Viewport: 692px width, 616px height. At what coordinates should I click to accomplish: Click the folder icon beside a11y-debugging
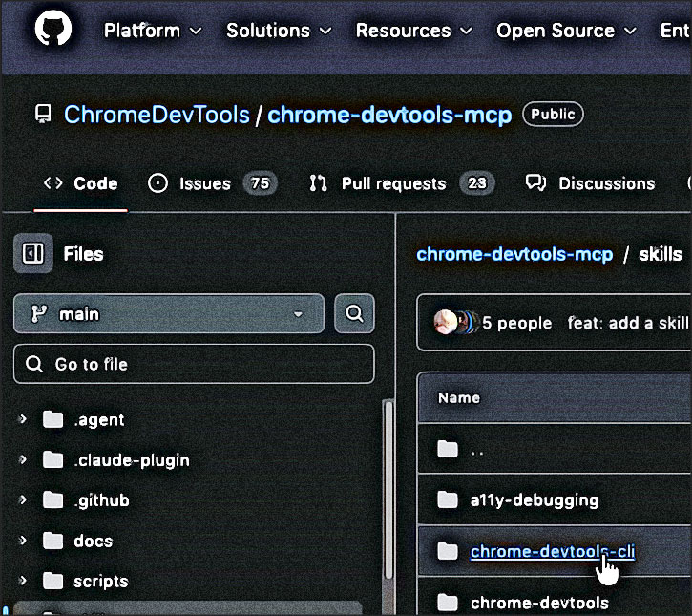(448, 499)
